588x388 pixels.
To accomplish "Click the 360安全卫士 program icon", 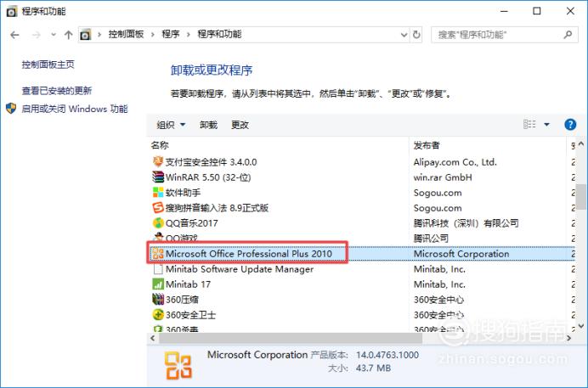I will tap(158, 315).
